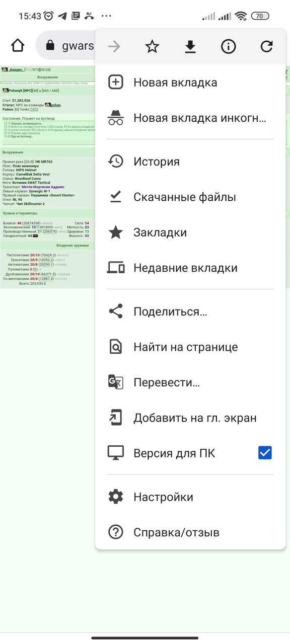Open Закладки list
The width and height of the screenshot is (290, 644).
(190, 232)
